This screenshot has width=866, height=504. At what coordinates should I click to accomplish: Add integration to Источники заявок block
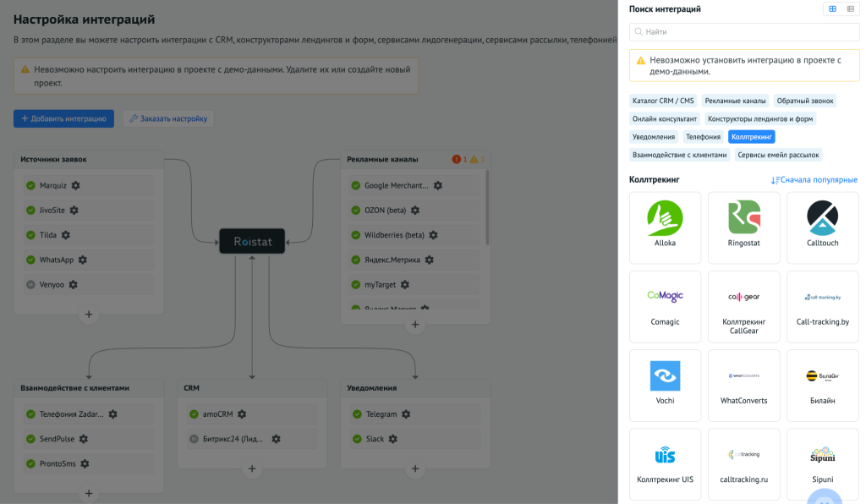click(x=88, y=315)
